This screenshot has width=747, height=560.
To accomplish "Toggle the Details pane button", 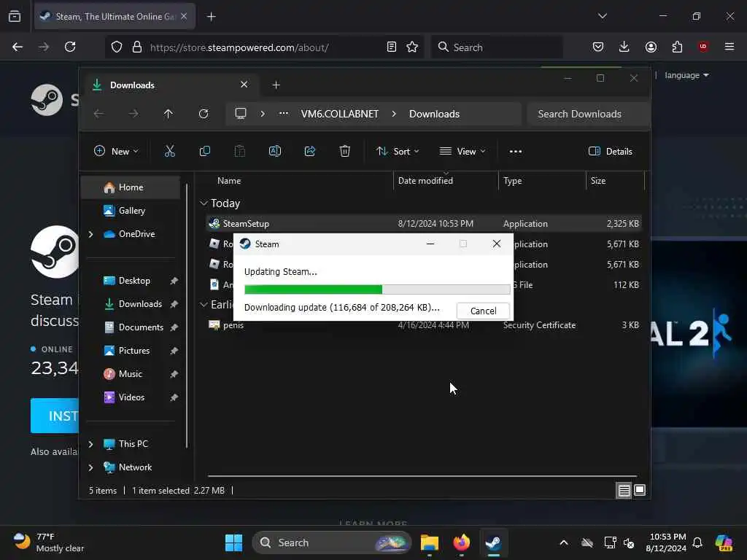I will (611, 152).
